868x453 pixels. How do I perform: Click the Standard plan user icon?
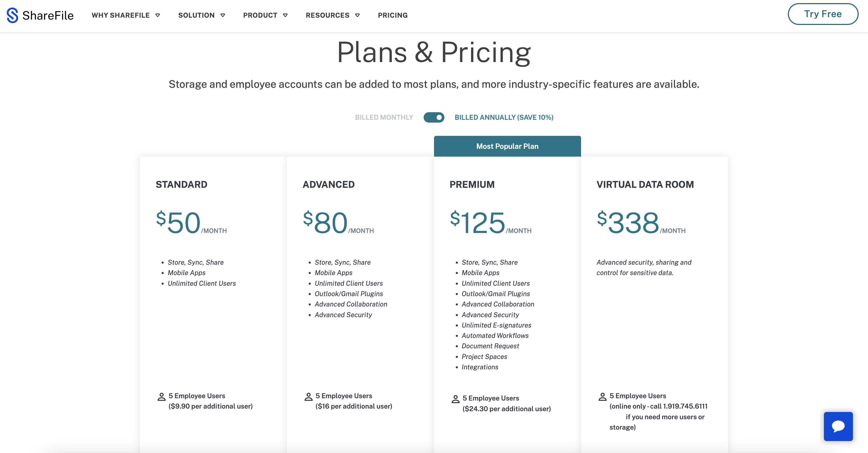(161, 397)
